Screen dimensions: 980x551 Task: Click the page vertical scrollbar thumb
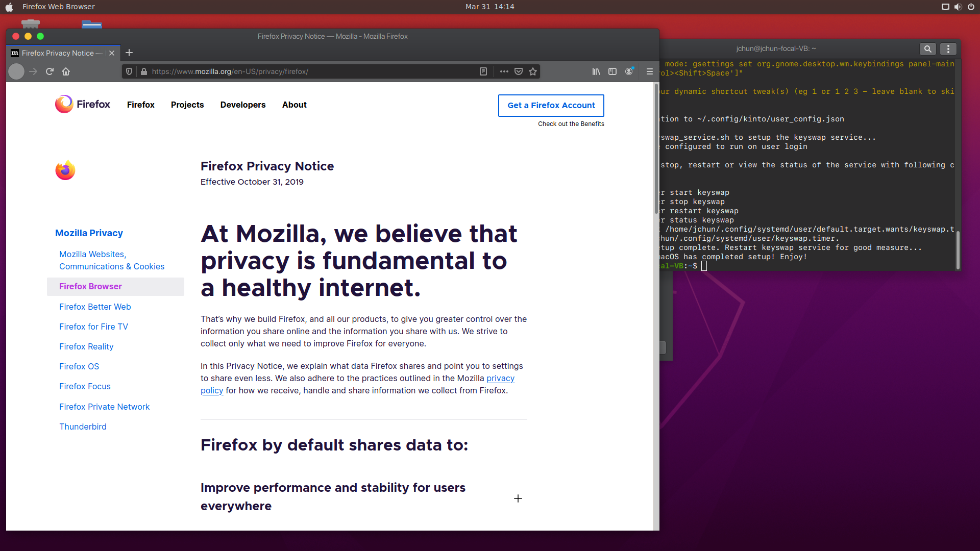click(x=656, y=148)
